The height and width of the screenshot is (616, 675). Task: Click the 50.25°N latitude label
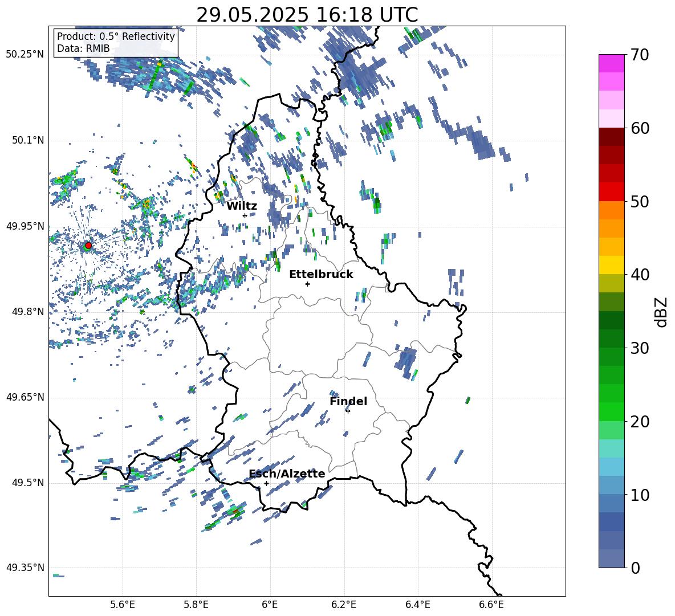click(x=25, y=55)
